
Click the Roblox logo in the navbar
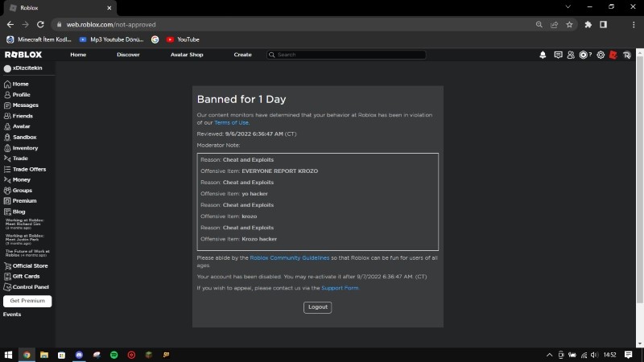[x=23, y=55]
